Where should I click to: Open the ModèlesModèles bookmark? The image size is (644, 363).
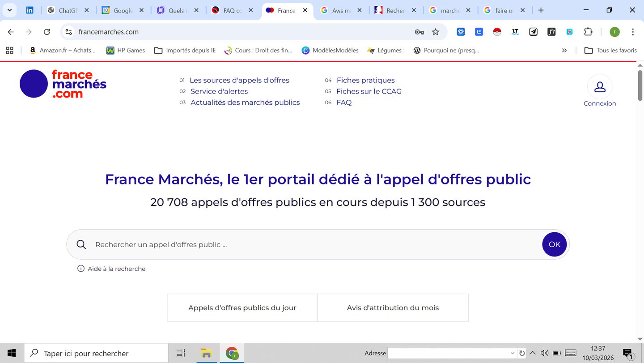tap(330, 50)
